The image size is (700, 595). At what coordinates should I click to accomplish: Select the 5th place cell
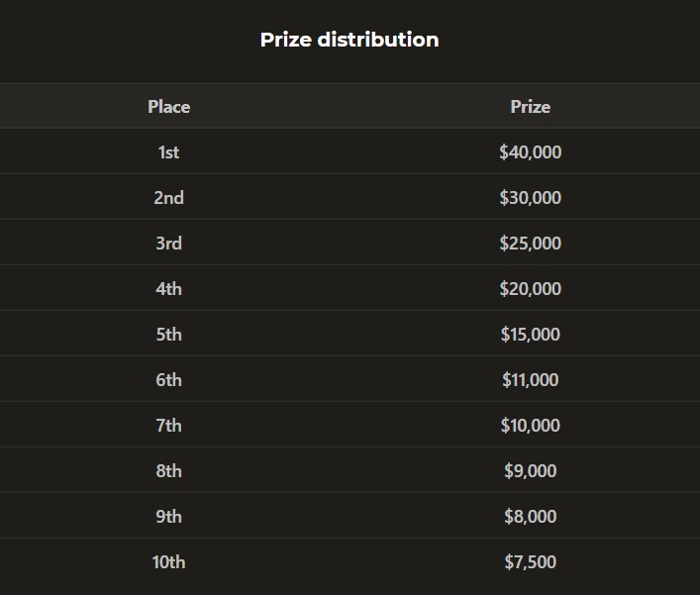(168, 335)
